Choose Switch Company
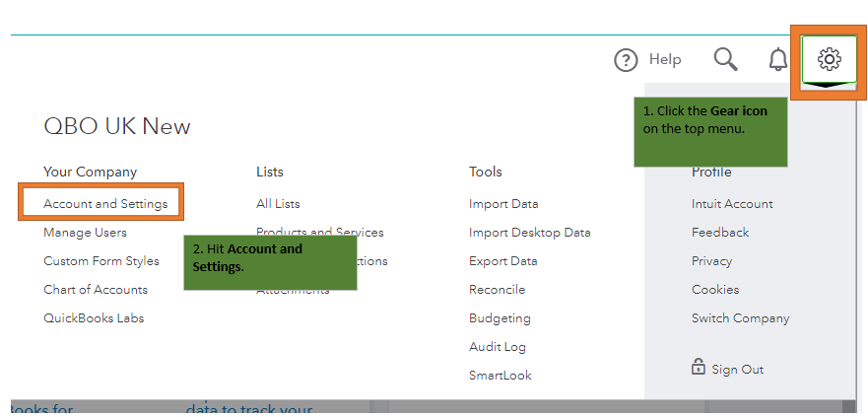This screenshot has width=868, height=417. (x=741, y=318)
